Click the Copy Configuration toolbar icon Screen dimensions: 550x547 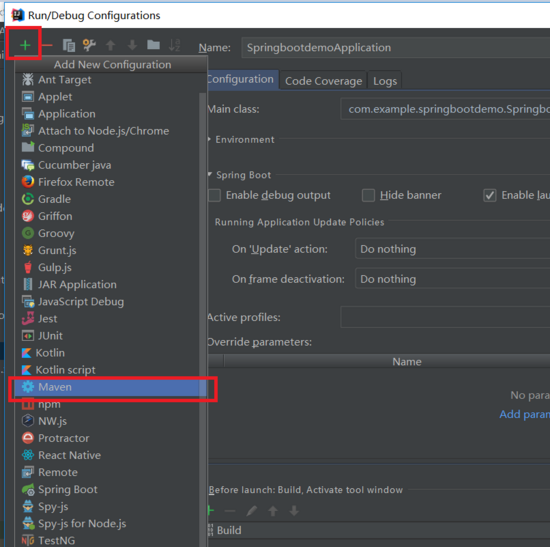tap(69, 45)
